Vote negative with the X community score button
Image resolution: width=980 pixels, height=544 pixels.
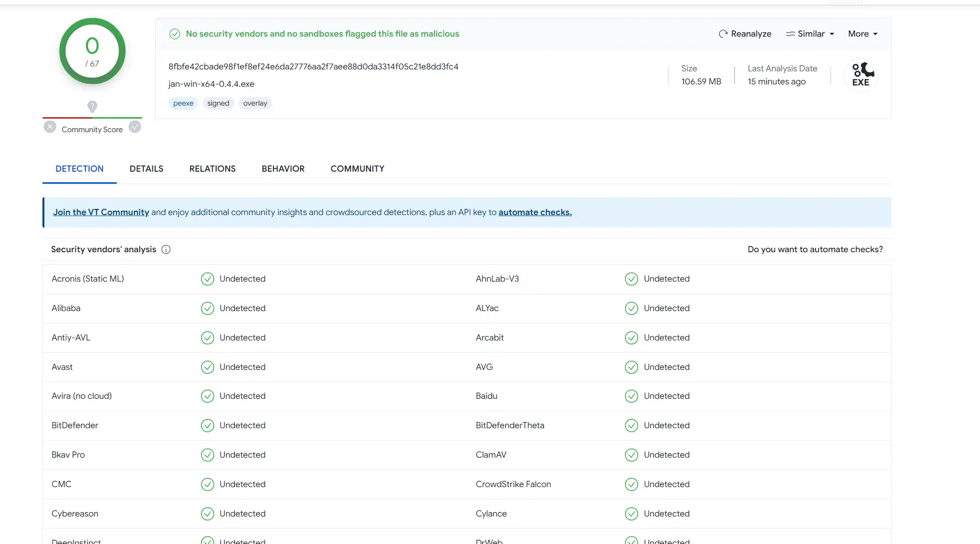(50, 127)
